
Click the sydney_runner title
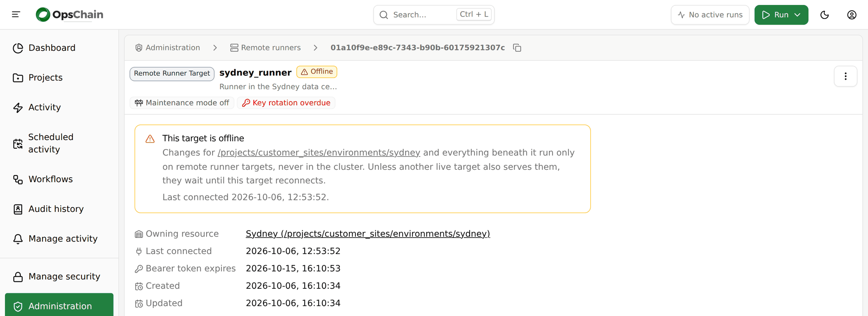tap(255, 73)
